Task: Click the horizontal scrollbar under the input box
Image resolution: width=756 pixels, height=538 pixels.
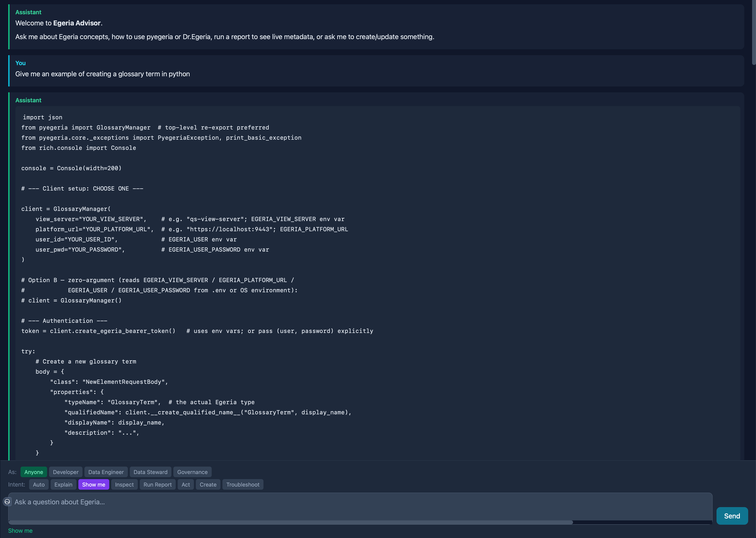Action: click(291, 522)
